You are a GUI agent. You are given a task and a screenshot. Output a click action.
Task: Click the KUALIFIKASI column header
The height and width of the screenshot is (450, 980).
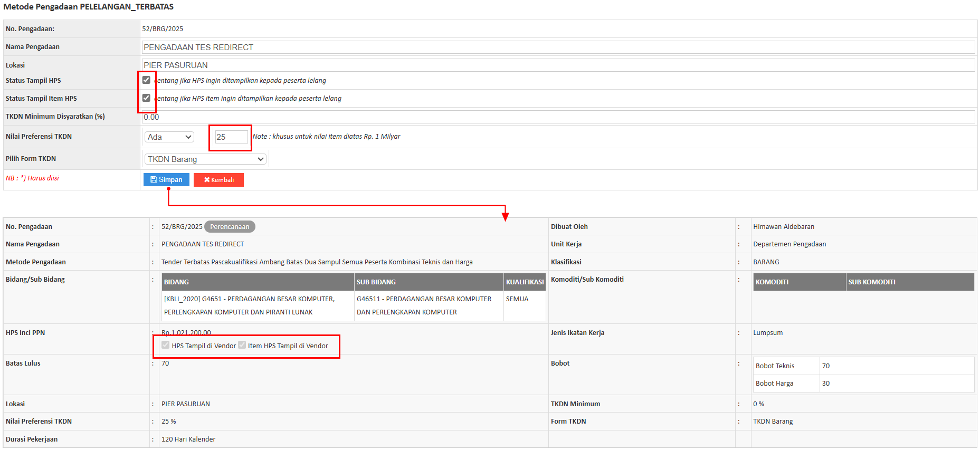click(x=525, y=282)
